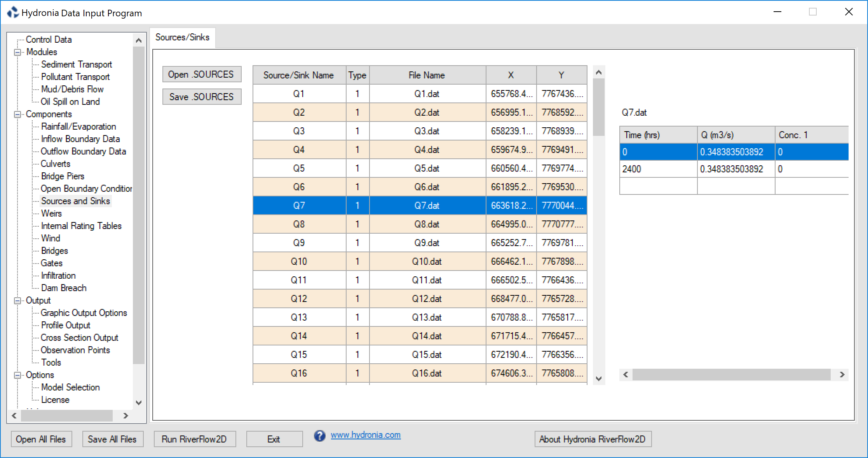Click Save All Files button

[113, 439]
